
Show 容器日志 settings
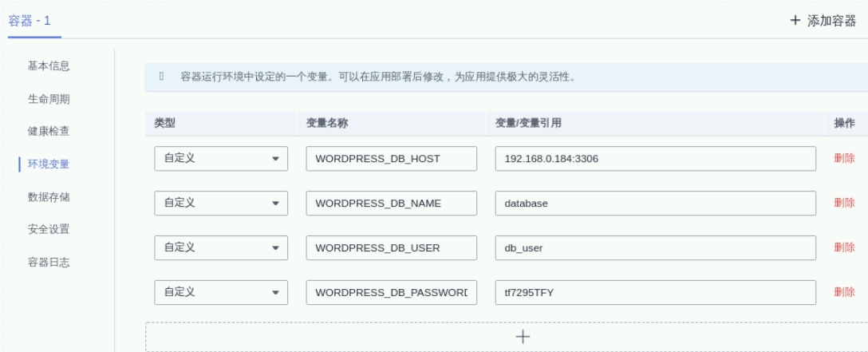coord(49,262)
